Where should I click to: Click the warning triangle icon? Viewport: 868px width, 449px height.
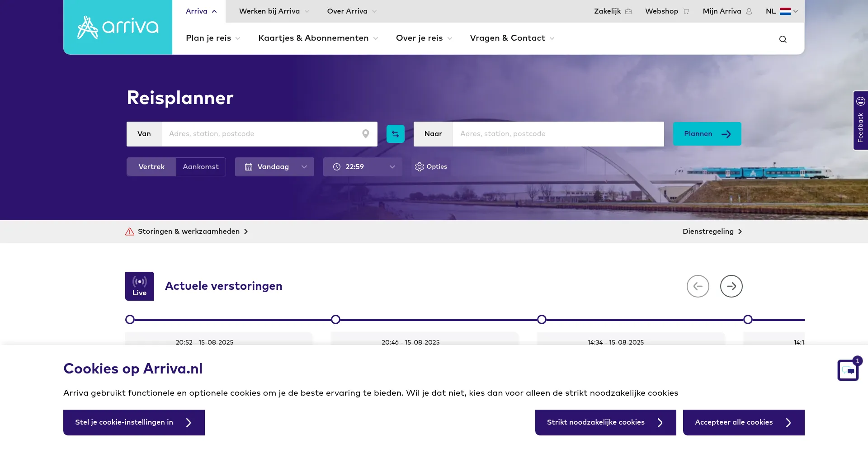130,232
